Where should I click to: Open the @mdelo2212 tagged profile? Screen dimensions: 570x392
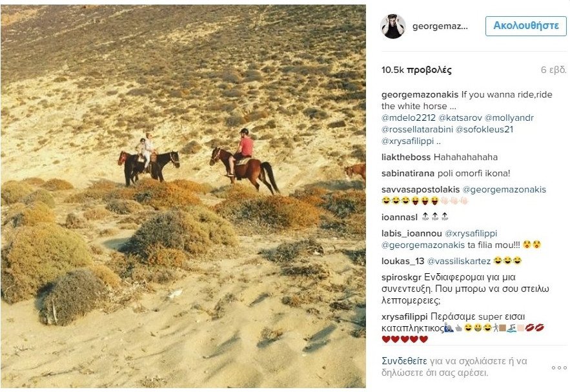click(x=408, y=118)
